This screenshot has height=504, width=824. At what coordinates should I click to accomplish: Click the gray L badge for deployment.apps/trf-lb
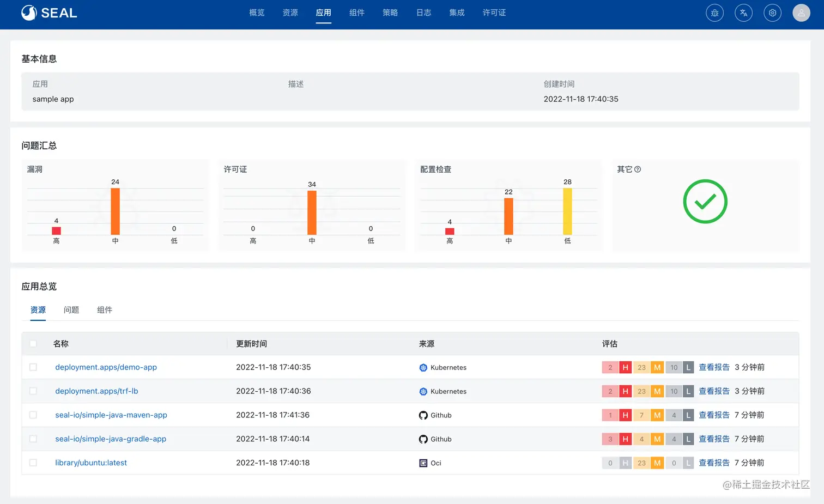point(688,391)
